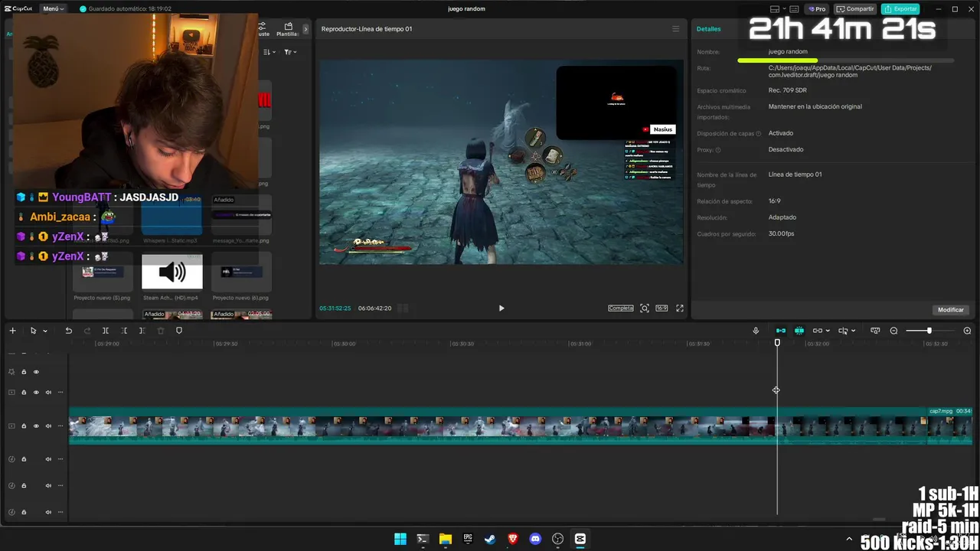
Task: Click the playhead marker on the ruler
Action: 777,343
